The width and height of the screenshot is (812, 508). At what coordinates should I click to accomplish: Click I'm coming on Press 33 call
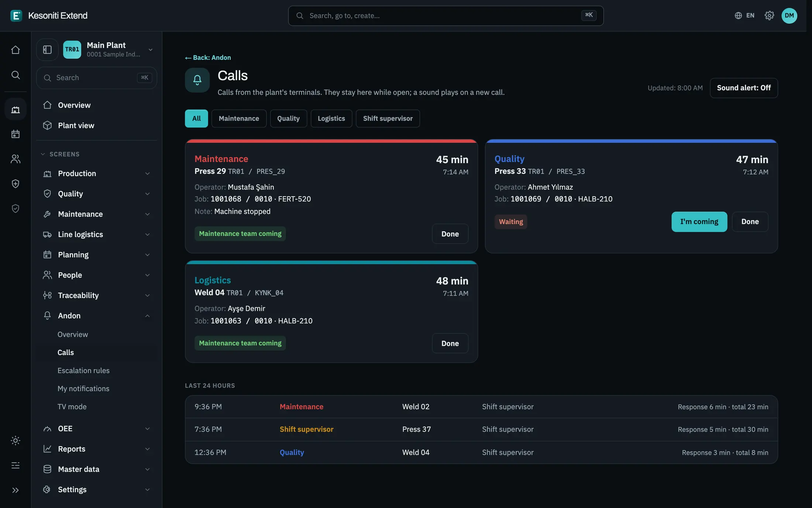(x=699, y=222)
